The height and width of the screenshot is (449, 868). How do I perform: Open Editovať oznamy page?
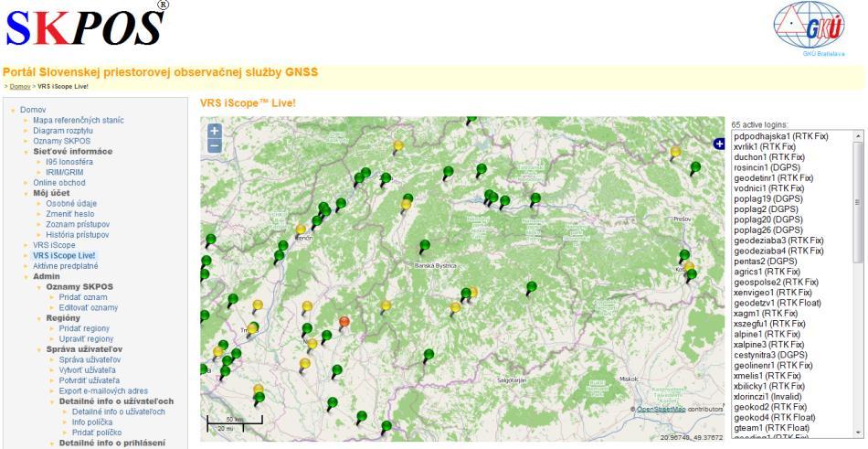(x=89, y=307)
